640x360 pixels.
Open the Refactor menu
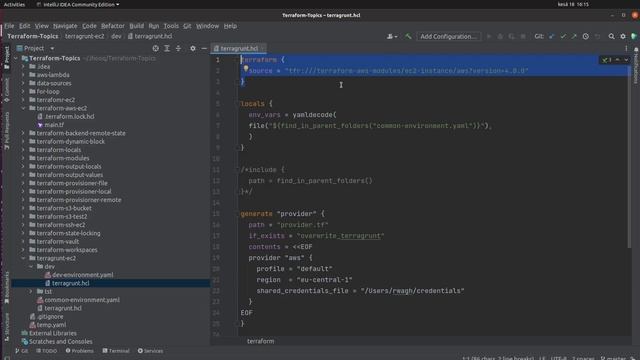click(113, 26)
